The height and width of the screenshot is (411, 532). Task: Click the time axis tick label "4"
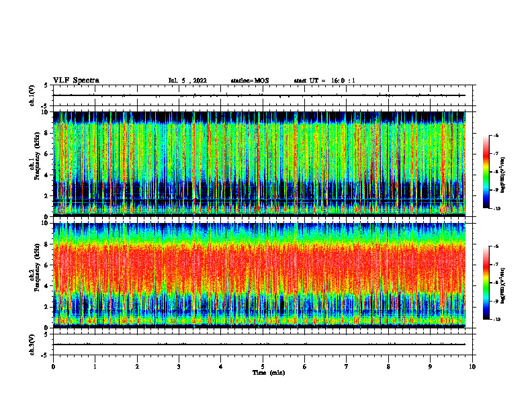tap(221, 367)
